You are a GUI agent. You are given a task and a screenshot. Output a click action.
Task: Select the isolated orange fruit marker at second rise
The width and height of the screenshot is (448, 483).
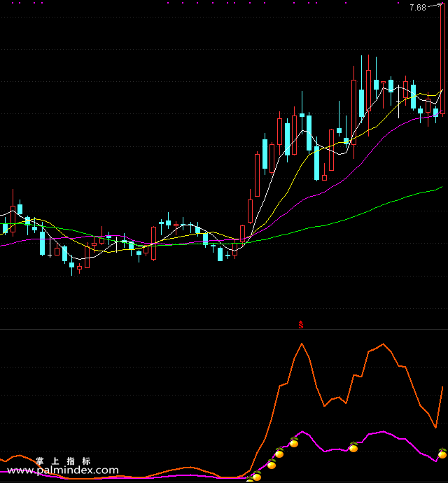click(353, 447)
